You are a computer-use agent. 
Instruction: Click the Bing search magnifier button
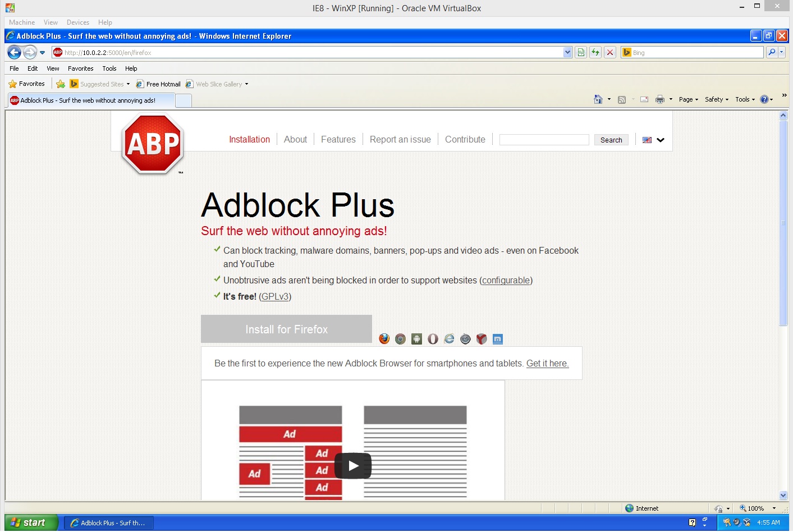click(772, 52)
